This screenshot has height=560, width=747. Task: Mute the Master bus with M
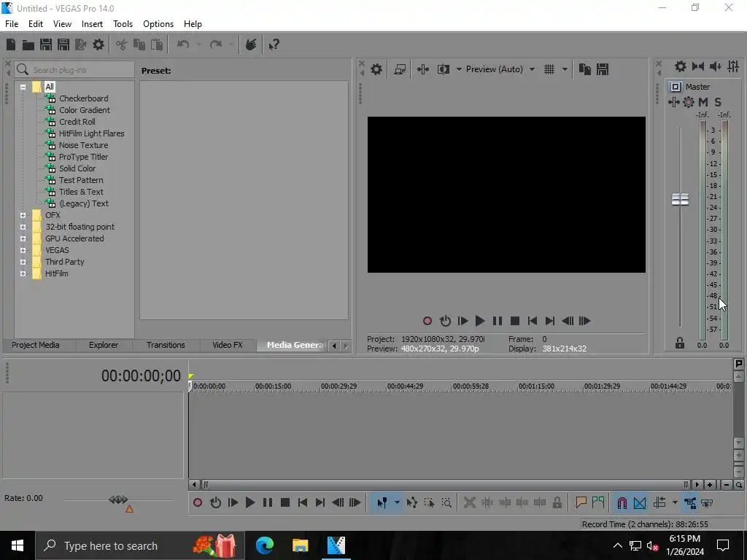pyautogui.click(x=703, y=102)
